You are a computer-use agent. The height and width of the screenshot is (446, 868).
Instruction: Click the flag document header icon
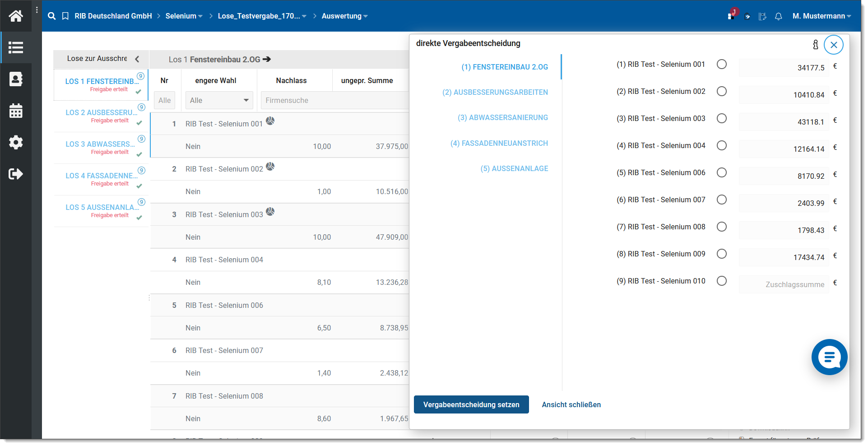[x=763, y=17]
